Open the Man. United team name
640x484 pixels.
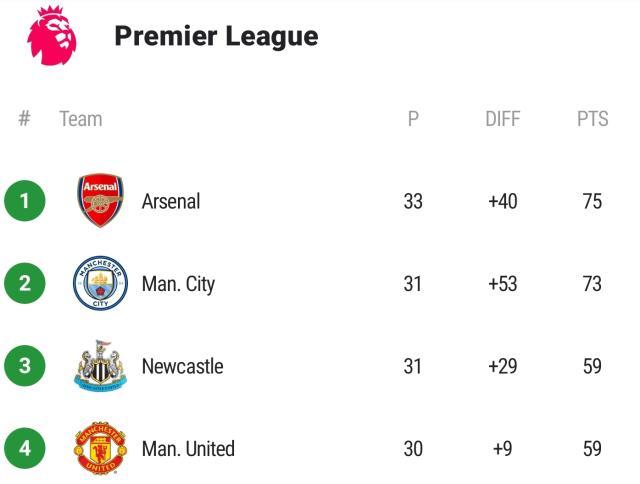(x=188, y=449)
